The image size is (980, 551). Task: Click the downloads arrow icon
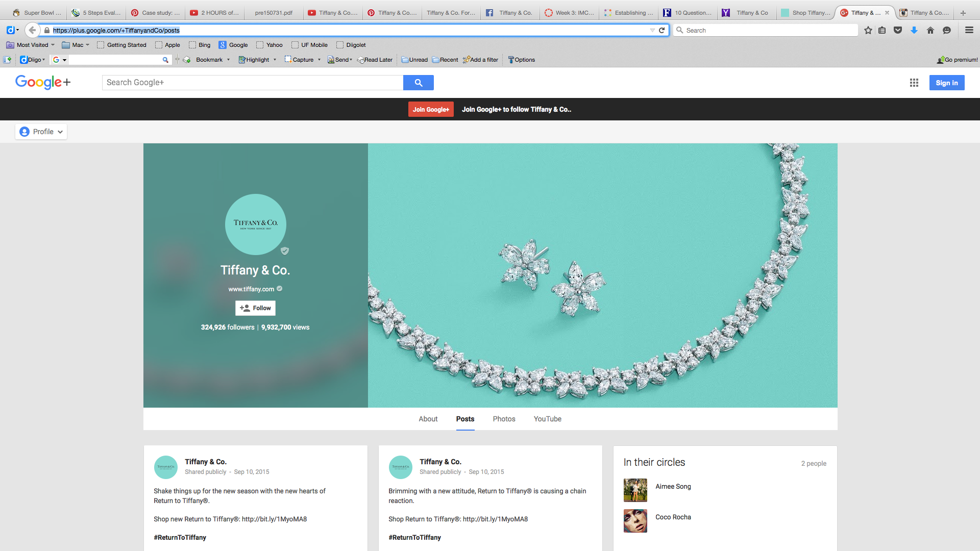coord(914,30)
